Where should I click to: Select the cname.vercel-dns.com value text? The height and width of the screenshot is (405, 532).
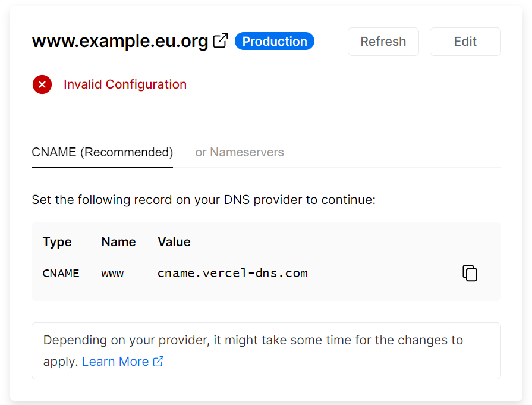tap(232, 274)
